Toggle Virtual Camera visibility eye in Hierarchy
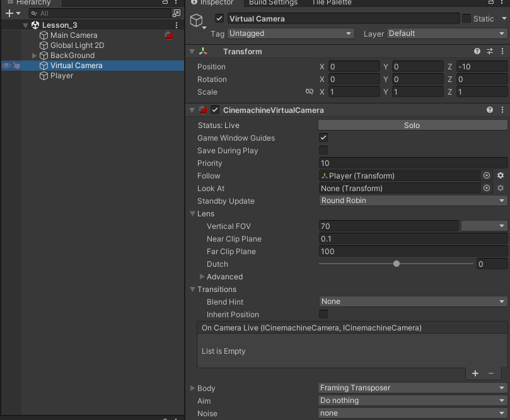This screenshot has height=420, width=510. pos(6,66)
